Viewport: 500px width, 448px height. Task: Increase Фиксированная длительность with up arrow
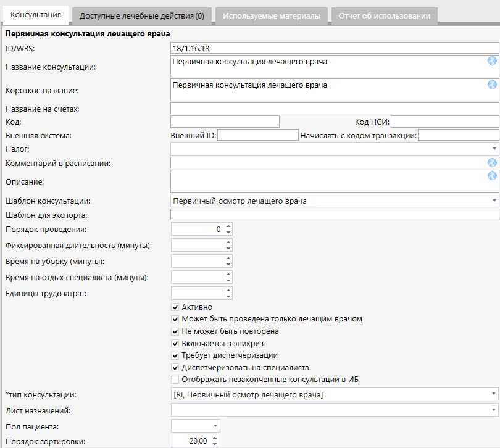(228, 242)
